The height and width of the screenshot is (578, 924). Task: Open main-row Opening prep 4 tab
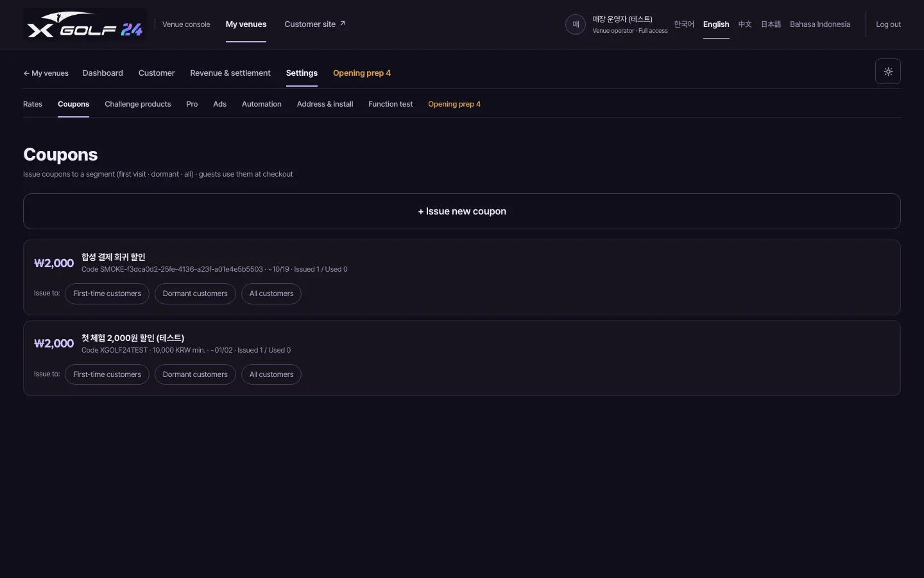362,73
